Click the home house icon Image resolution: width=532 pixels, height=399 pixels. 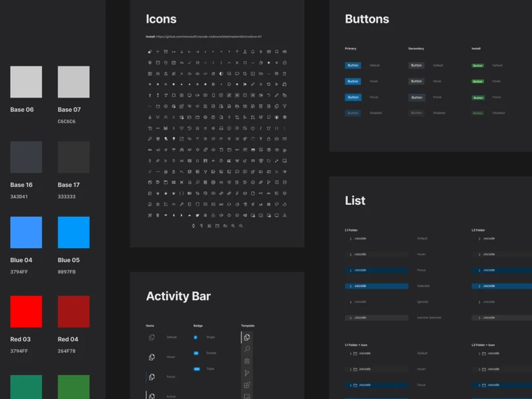[x=198, y=128]
